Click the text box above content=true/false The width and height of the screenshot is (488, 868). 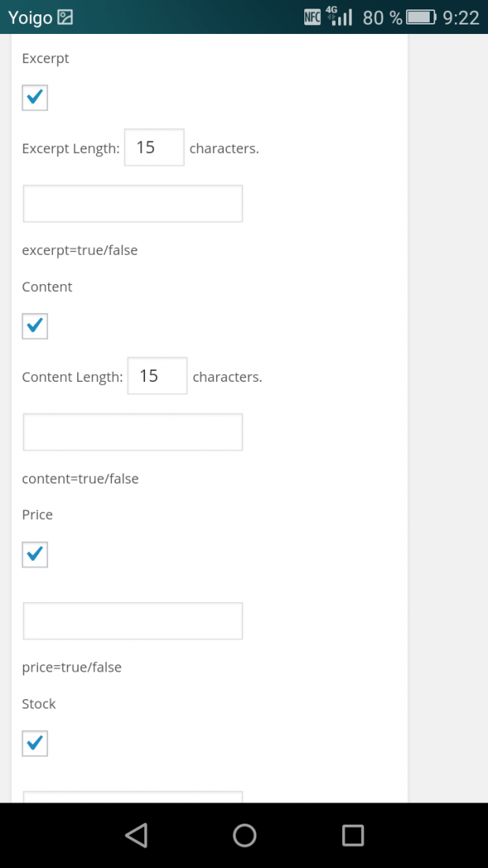(132, 432)
